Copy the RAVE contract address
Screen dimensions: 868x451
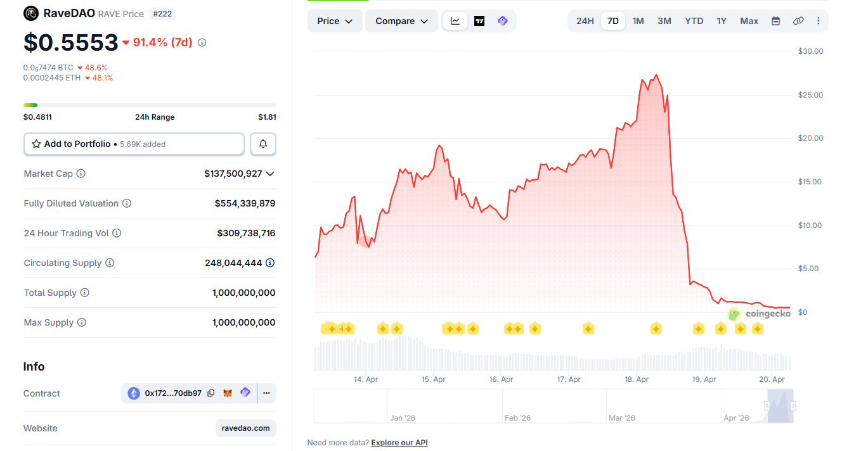pyautogui.click(x=211, y=393)
